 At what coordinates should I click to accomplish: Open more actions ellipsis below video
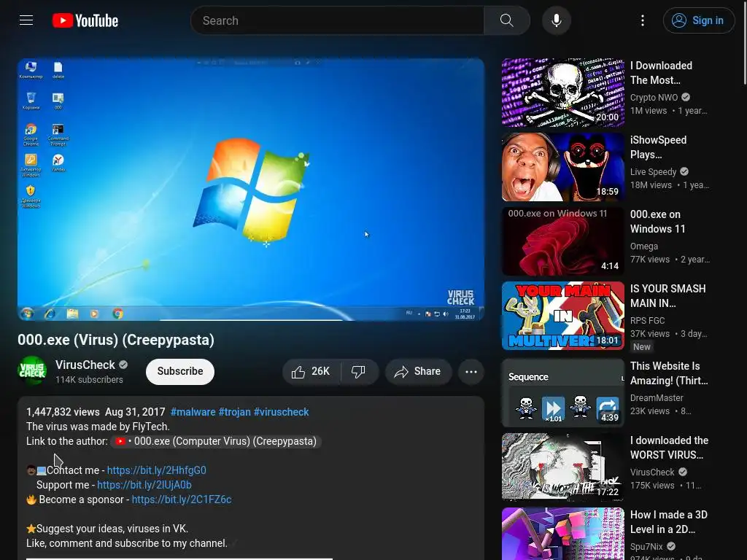[x=471, y=371]
